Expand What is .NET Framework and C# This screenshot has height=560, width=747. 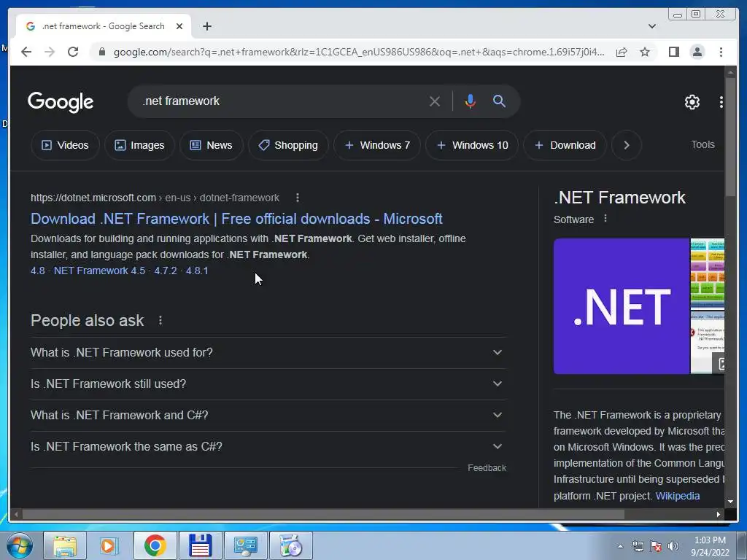(x=268, y=415)
